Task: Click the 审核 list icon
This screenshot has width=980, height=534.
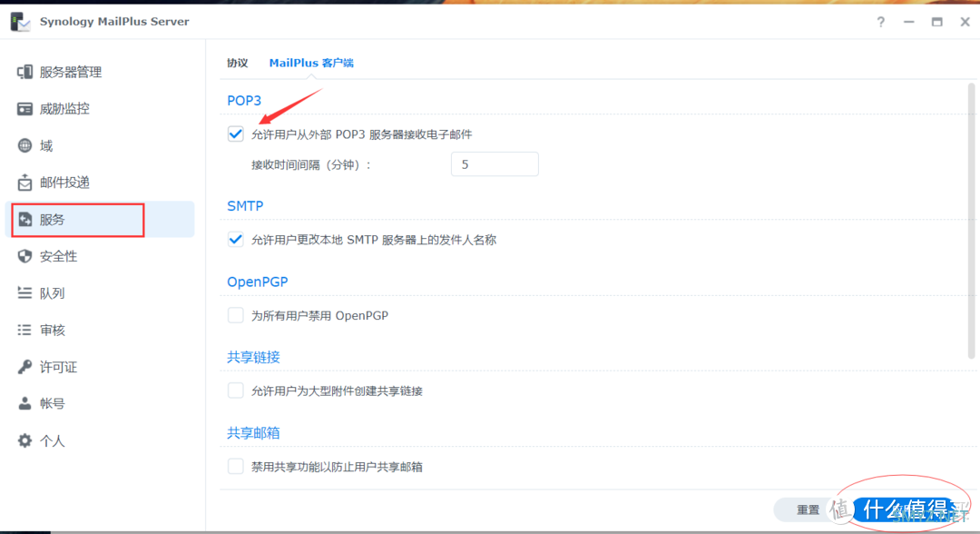Action: (x=25, y=330)
